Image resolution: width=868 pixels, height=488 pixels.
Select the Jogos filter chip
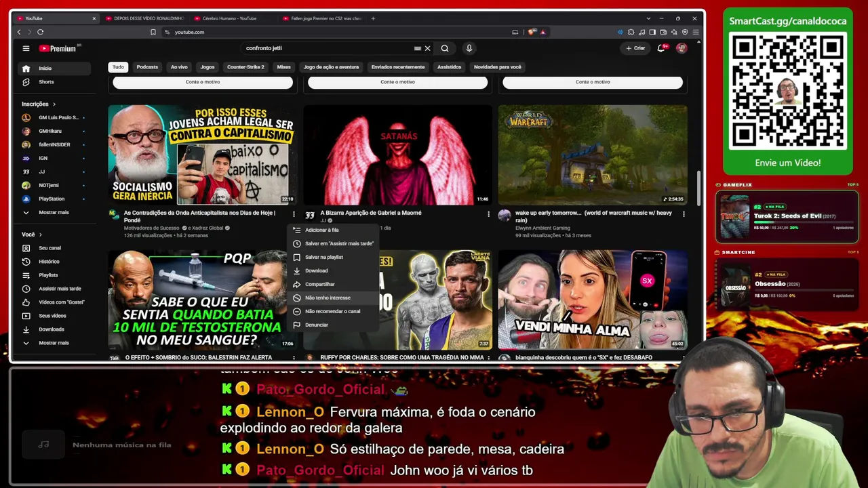tap(208, 67)
